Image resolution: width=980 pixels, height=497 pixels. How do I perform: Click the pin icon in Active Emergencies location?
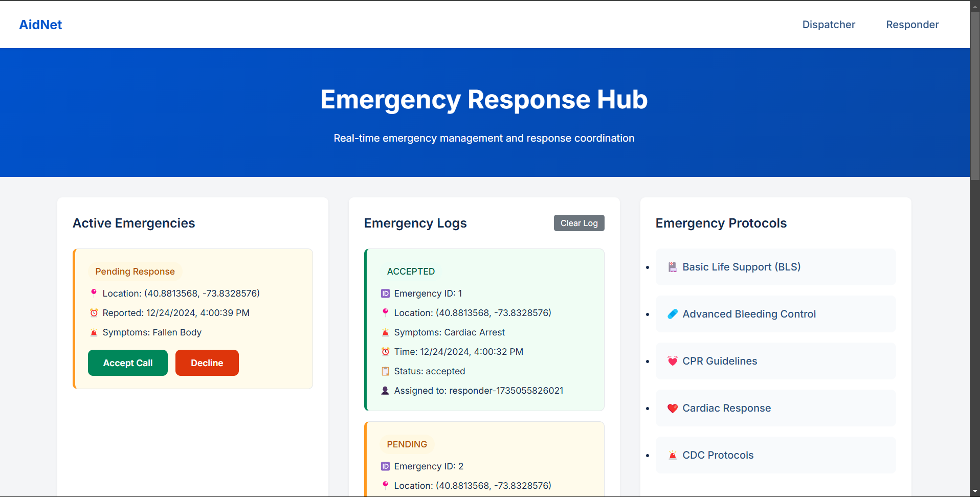[x=94, y=293]
